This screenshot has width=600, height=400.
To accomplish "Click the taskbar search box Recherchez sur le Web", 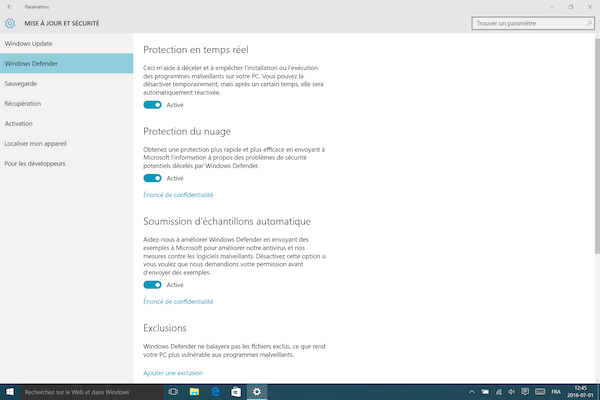I will (92, 392).
